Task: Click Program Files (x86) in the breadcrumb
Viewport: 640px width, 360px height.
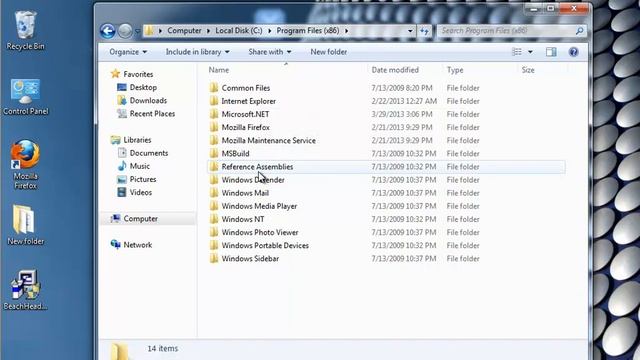Action: [x=308, y=31]
